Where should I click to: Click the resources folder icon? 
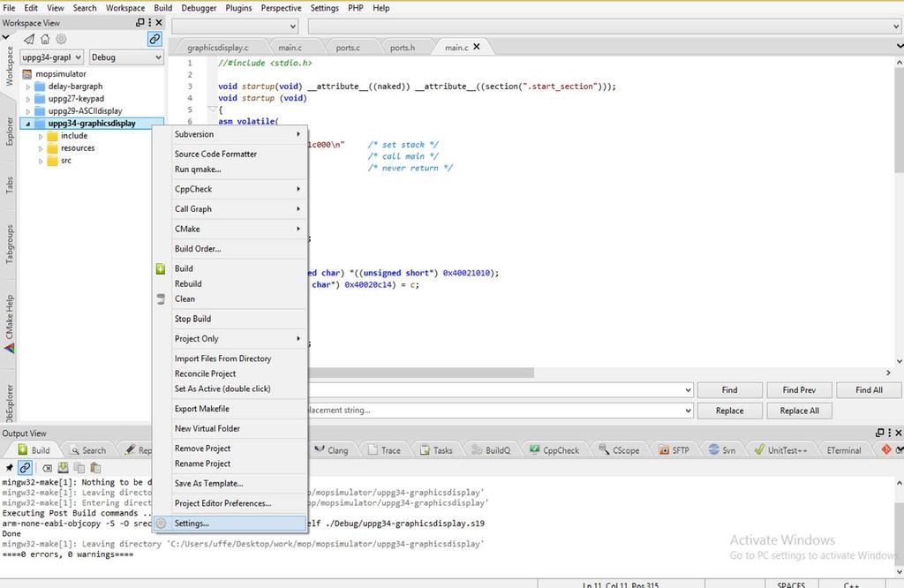(52, 148)
